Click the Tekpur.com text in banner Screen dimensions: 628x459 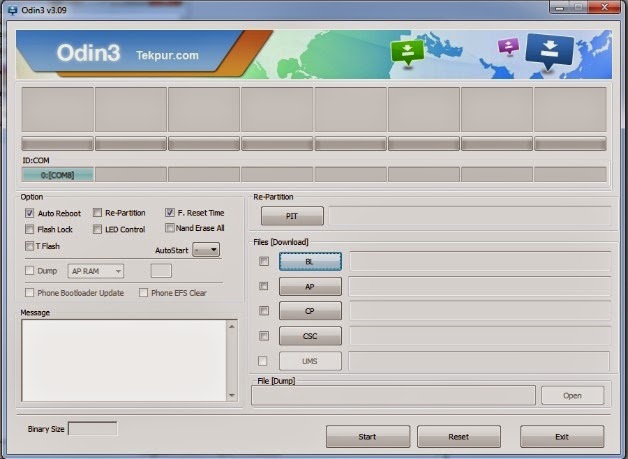tap(167, 55)
